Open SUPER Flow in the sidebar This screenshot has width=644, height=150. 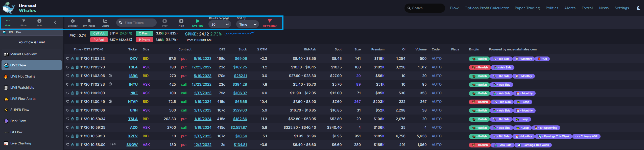32,110
